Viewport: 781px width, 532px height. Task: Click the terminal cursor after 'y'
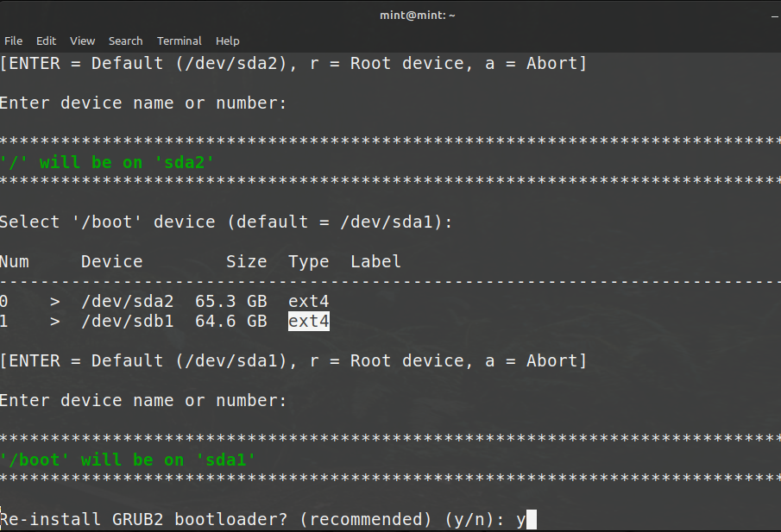[532, 519]
